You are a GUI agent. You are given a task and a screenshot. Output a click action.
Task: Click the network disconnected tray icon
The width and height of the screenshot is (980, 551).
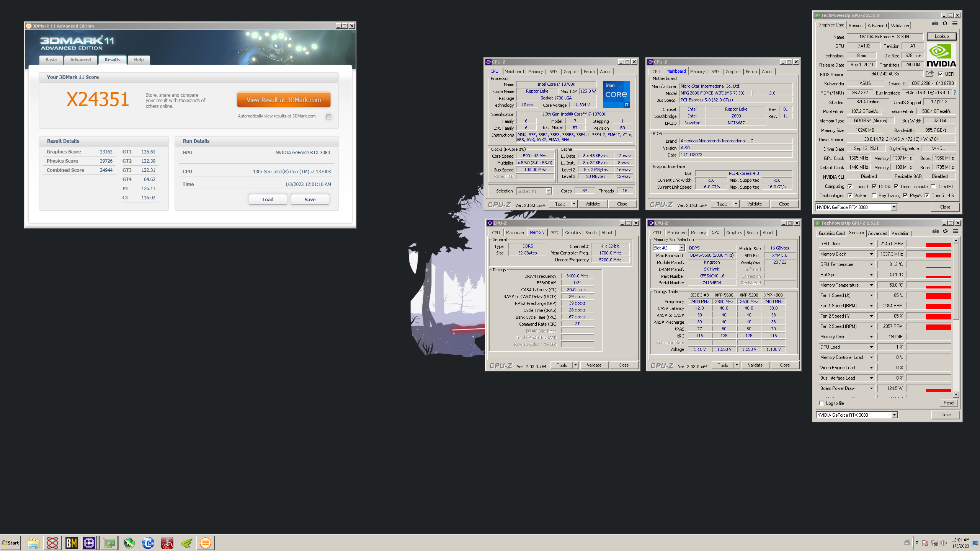coord(934,543)
